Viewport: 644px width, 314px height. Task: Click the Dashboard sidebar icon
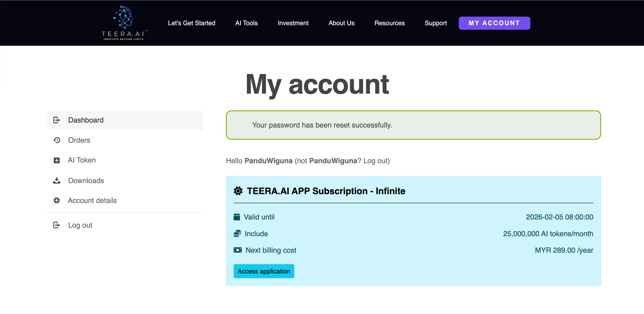(x=57, y=120)
